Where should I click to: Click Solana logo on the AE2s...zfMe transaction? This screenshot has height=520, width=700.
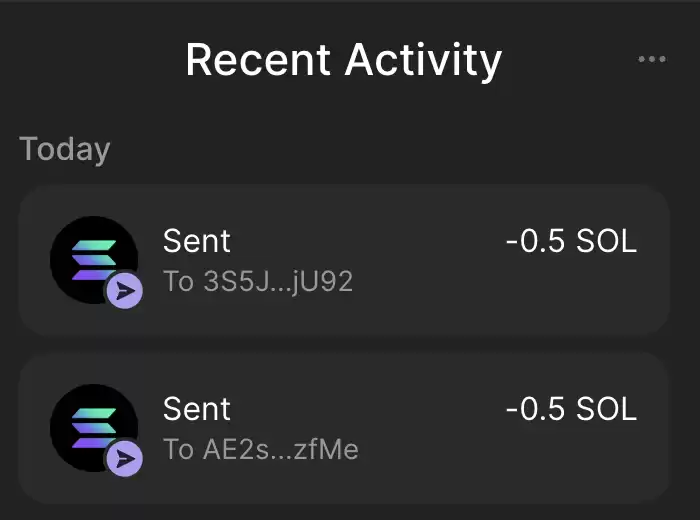point(94,428)
